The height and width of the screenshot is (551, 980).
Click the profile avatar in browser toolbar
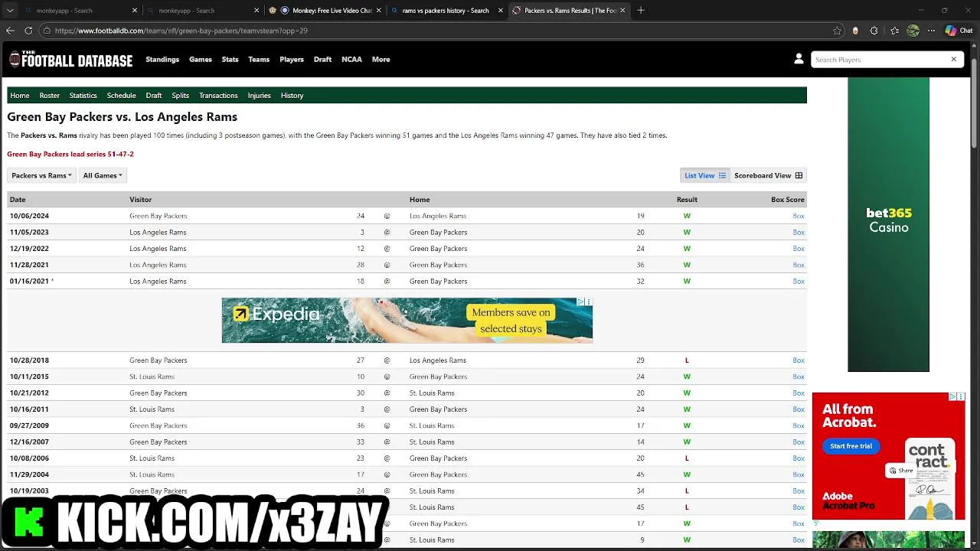913,31
